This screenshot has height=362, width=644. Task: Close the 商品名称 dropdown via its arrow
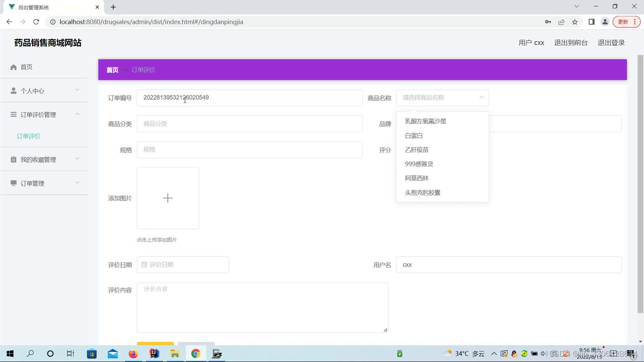point(481,97)
